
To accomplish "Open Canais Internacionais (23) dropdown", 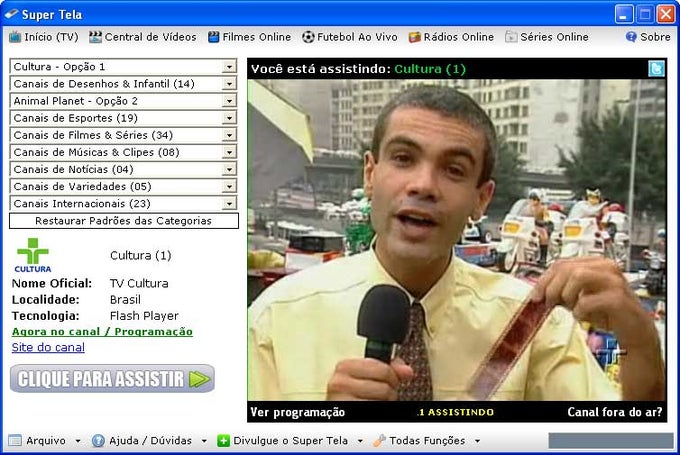I will point(229,203).
